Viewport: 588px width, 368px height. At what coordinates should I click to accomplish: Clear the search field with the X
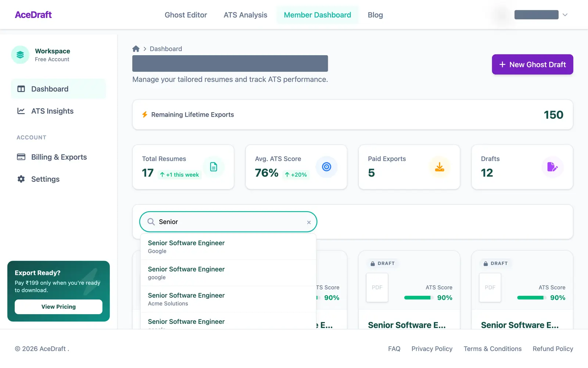309,222
